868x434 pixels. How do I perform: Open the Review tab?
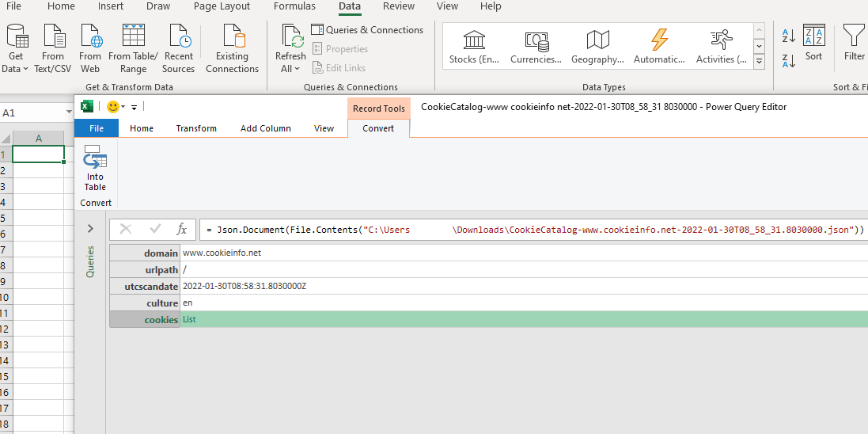pos(399,6)
